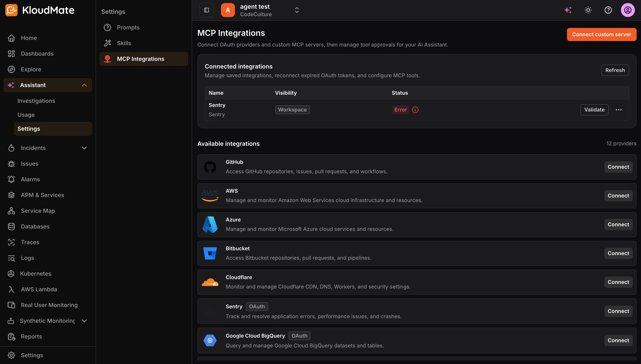Click the Name column header
Image resolution: width=641 pixels, height=364 pixels.
pyautogui.click(x=216, y=93)
